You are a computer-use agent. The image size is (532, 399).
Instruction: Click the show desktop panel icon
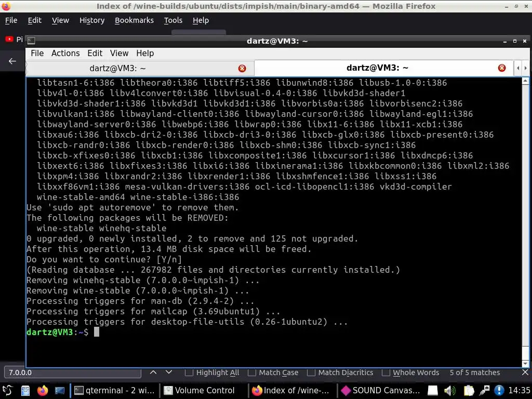click(60, 391)
